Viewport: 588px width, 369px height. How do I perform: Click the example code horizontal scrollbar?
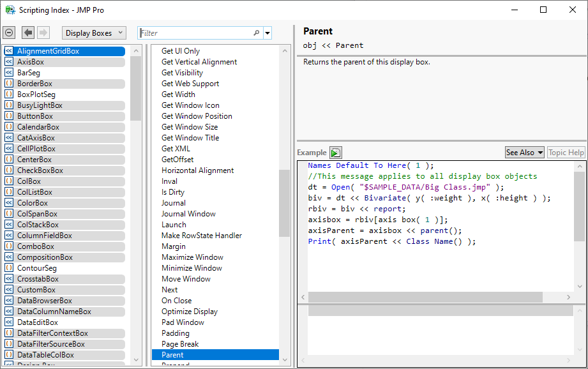pos(425,297)
